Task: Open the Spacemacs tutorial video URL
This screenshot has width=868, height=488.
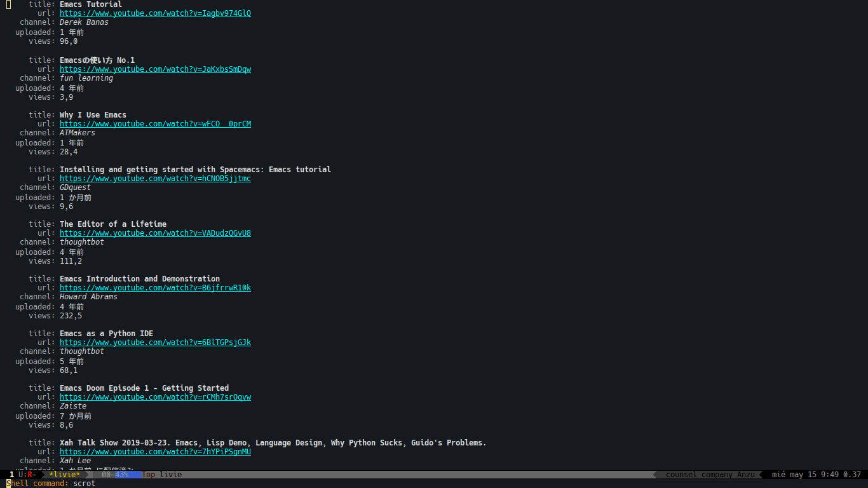Action: coord(155,179)
